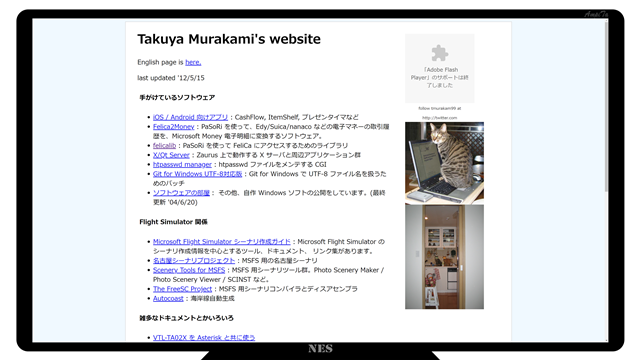The width and height of the screenshot is (640, 360).
Task: Open Scenery Tools for MSFS link
Action: [x=189, y=270]
